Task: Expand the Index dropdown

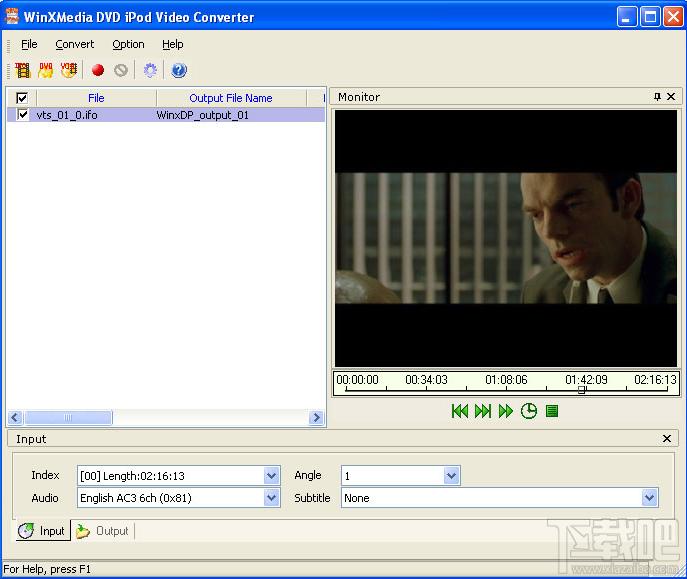Action: click(272, 475)
